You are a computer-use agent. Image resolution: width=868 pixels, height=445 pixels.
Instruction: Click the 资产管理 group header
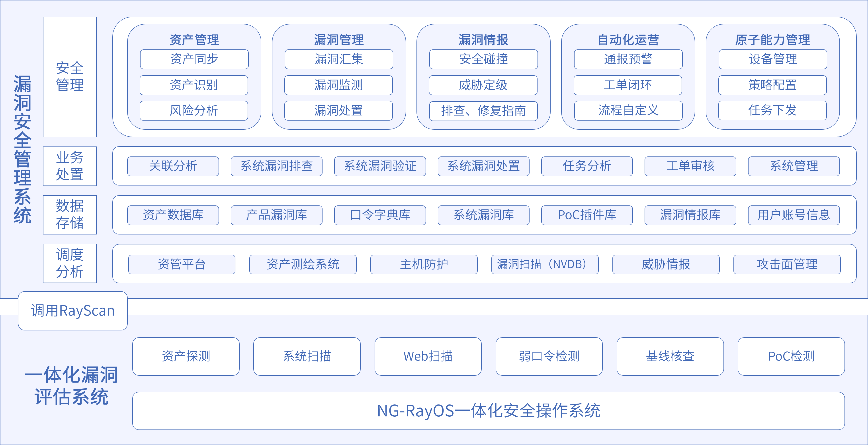point(194,39)
